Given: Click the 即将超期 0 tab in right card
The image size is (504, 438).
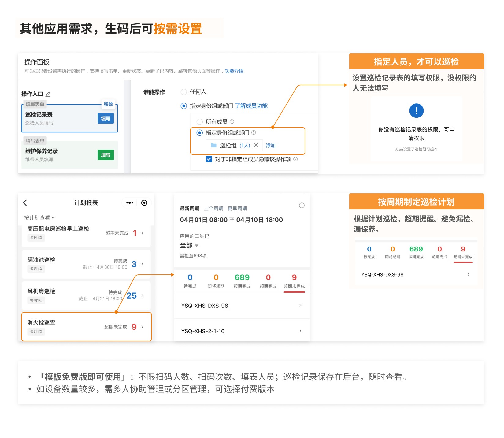Looking at the screenshot, I should (x=392, y=252).
